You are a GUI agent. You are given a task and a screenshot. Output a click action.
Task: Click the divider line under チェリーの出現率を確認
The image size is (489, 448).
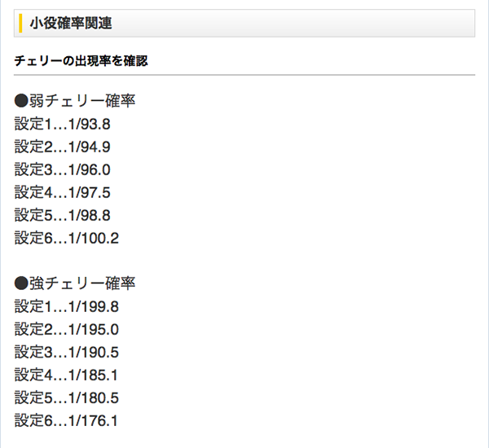[x=244, y=75]
